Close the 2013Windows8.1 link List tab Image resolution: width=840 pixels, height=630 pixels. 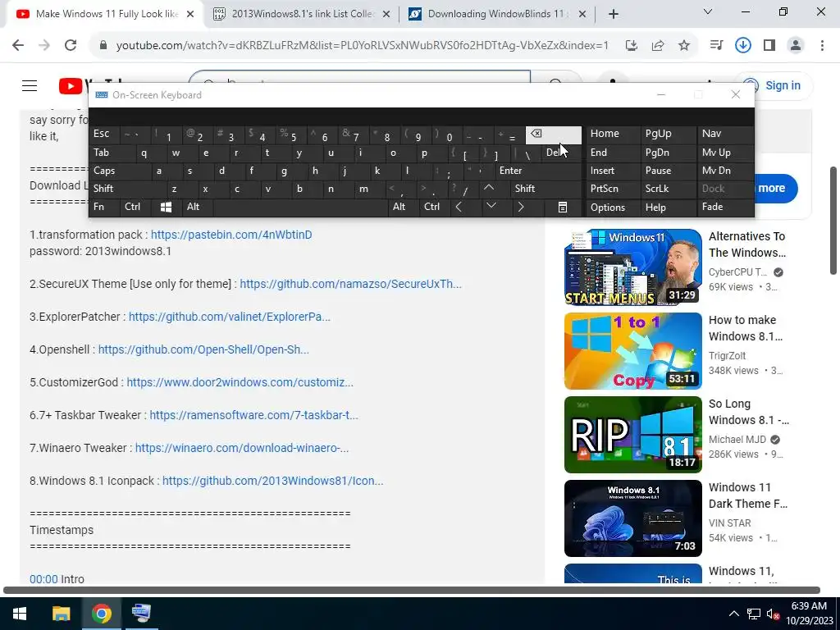pos(386,15)
